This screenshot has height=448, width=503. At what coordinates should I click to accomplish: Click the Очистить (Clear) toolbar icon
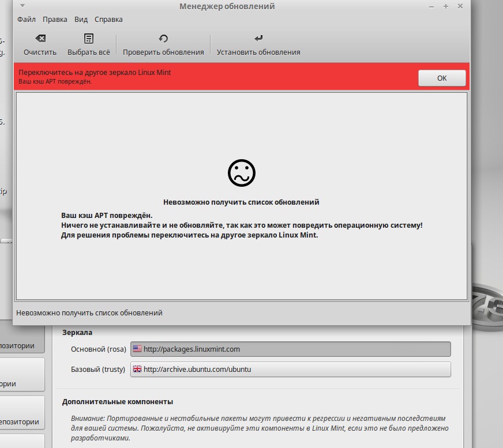40,39
